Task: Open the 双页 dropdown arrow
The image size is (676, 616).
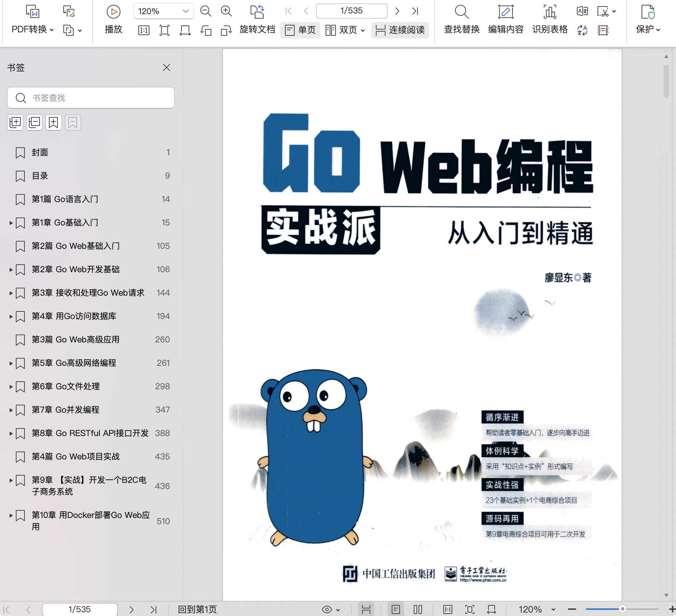Action: coord(363,30)
